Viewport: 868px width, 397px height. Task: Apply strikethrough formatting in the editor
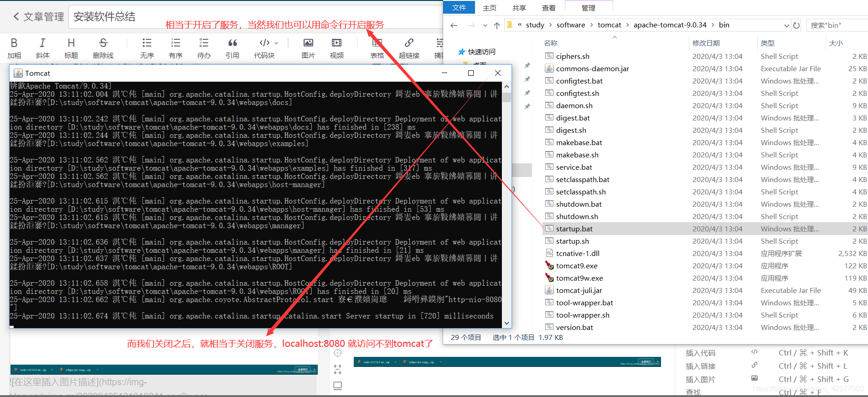pyautogui.click(x=103, y=48)
